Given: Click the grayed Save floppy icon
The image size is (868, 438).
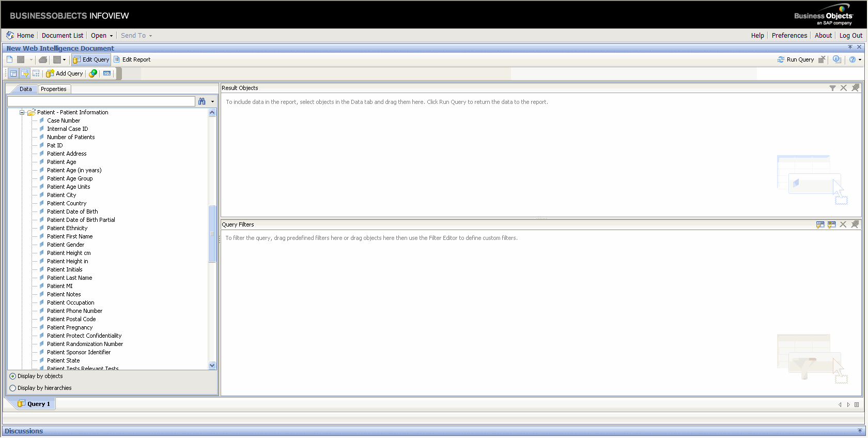Looking at the screenshot, I should click(21, 59).
